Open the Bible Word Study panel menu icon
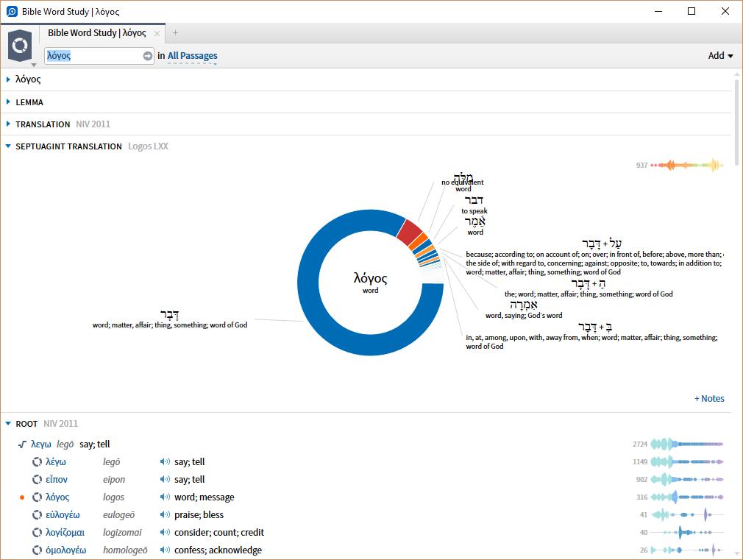Image resolution: width=743 pixels, height=560 pixels. click(20, 46)
